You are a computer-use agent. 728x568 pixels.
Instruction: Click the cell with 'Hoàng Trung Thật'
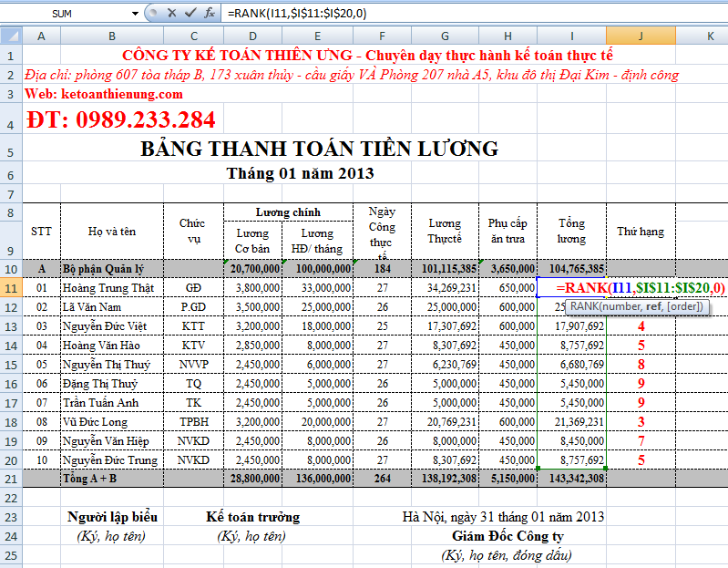(112, 288)
